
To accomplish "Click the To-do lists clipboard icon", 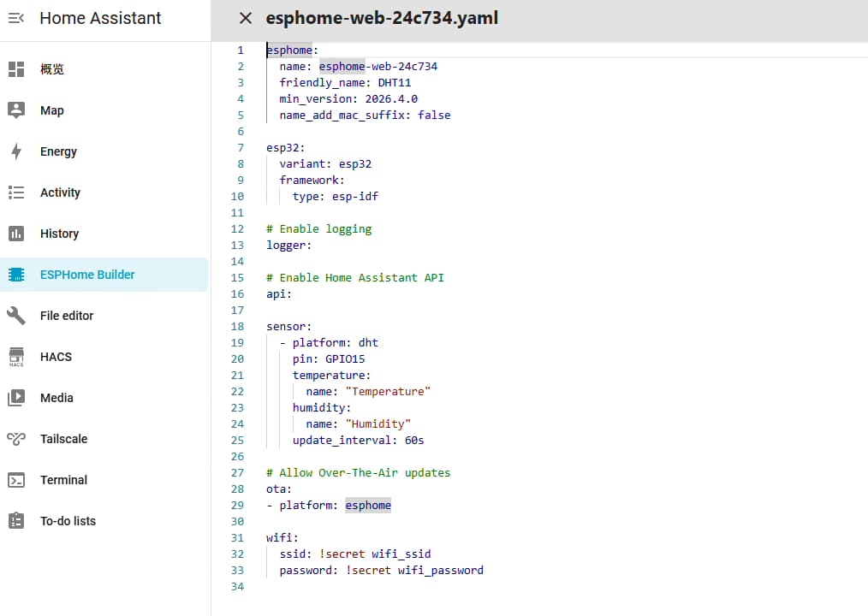I will click(x=16, y=521).
